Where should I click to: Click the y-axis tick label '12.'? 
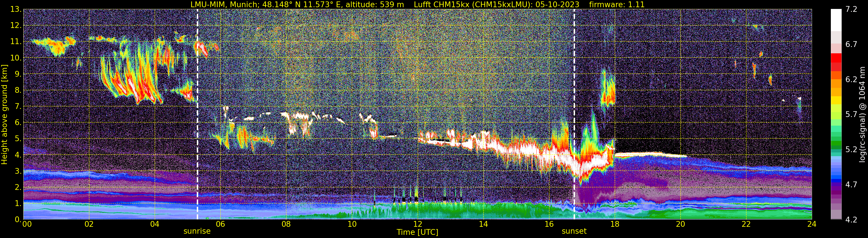pos(16,26)
